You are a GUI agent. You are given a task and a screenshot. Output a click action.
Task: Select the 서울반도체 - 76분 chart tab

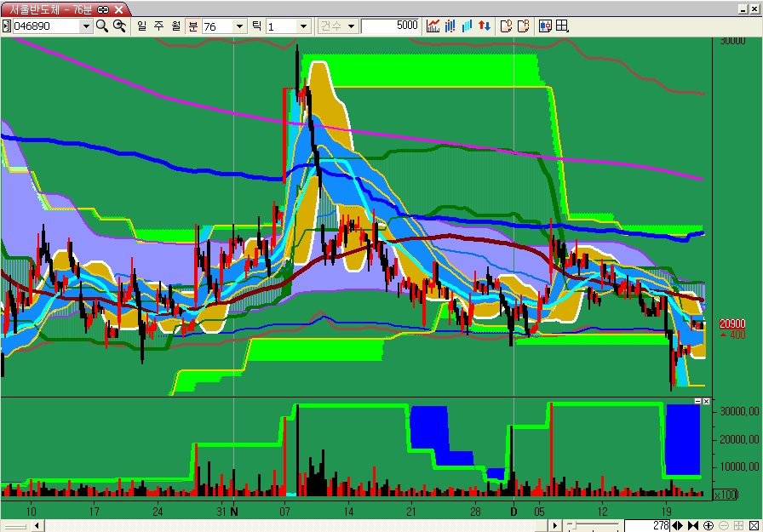click(x=51, y=9)
